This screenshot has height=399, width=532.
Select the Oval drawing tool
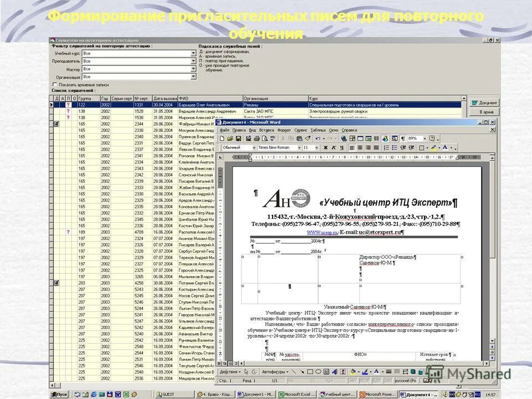[x=318, y=371]
